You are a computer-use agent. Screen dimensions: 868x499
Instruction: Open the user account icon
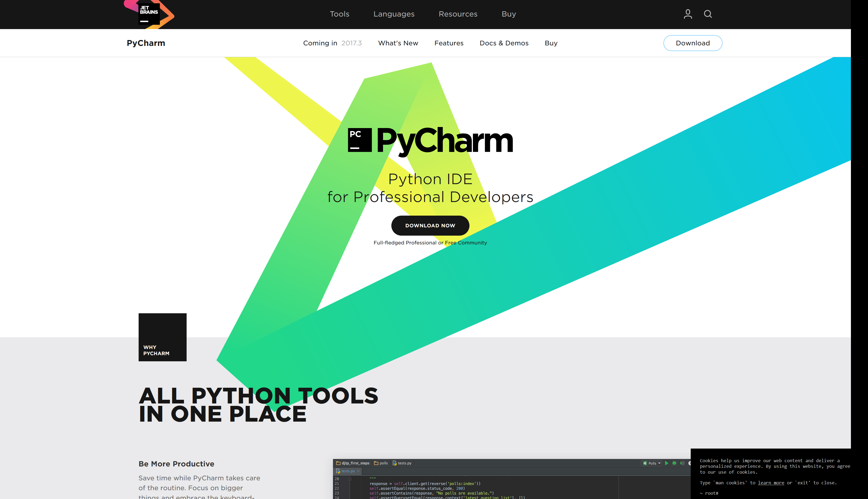pos(688,14)
